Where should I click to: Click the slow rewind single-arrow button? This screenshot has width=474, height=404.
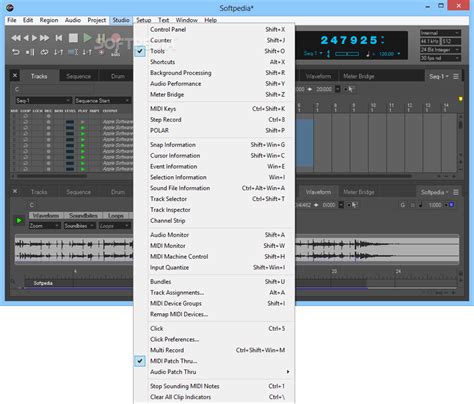[x=26, y=38]
